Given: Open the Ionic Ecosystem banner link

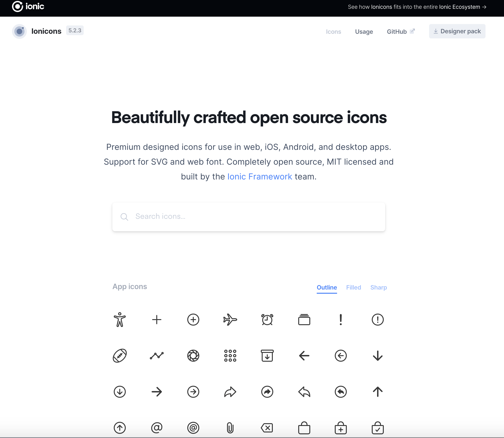Looking at the screenshot, I should [x=417, y=7].
